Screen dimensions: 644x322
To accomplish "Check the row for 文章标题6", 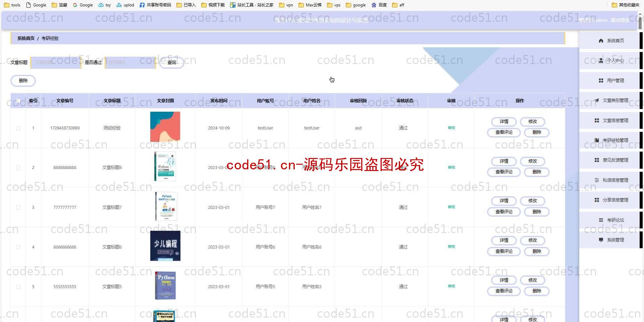I will [18, 247].
